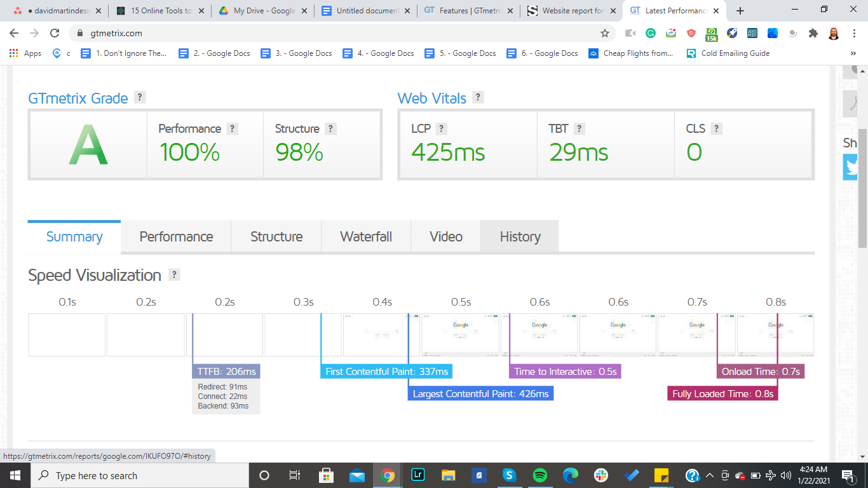Open the mail-checkmark extension icon
Image resolution: width=868 pixels, height=488 pixels.
[671, 33]
